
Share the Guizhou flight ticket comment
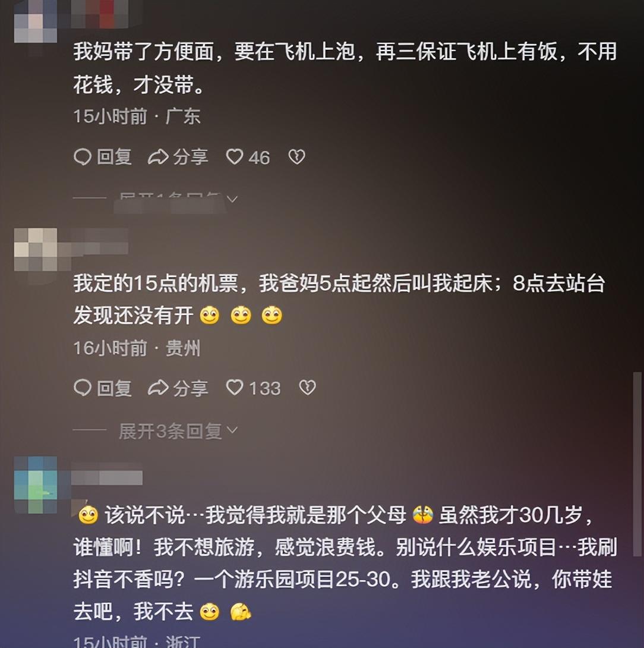coord(178,388)
